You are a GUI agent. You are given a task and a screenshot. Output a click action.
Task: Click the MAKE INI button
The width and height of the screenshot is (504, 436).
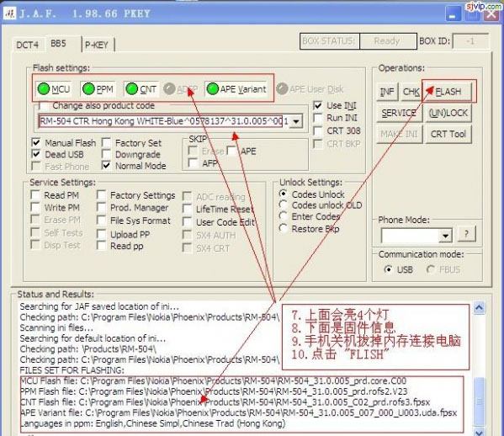pos(399,134)
